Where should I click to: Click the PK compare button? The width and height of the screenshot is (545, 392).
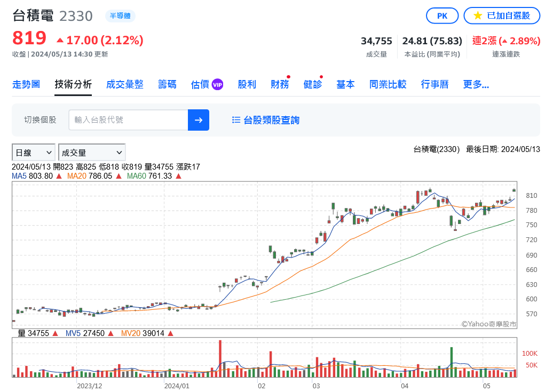(x=442, y=16)
